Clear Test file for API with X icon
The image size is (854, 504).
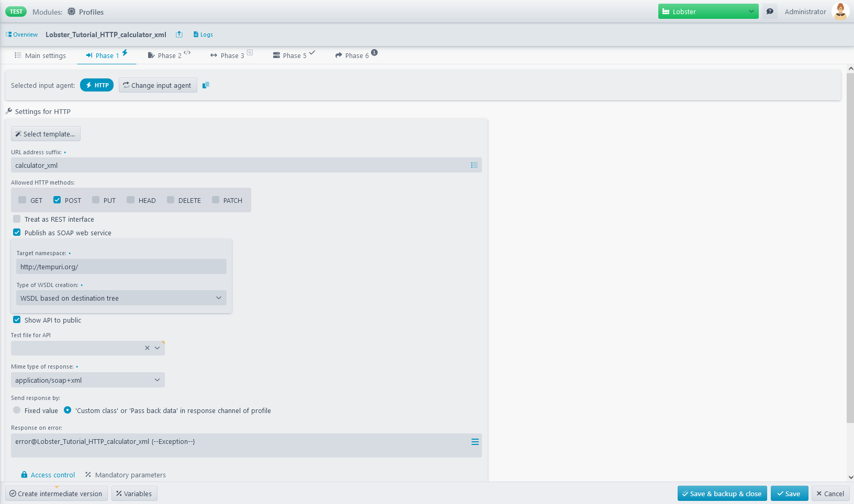147,348
